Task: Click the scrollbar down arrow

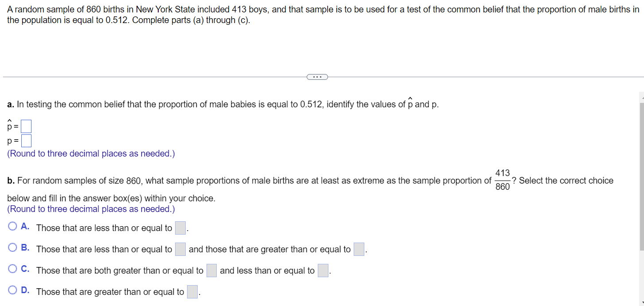Action: tap(641, 302)
